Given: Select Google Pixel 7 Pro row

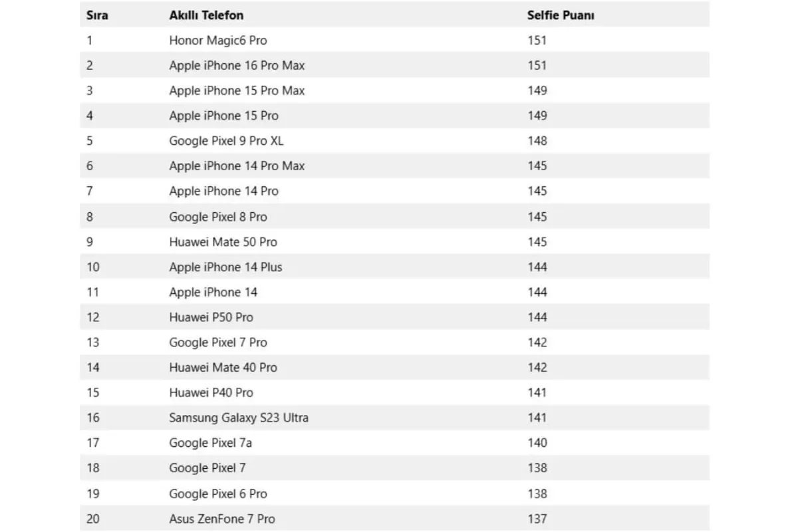Looking at the screenshot, I should click(394, 342).
